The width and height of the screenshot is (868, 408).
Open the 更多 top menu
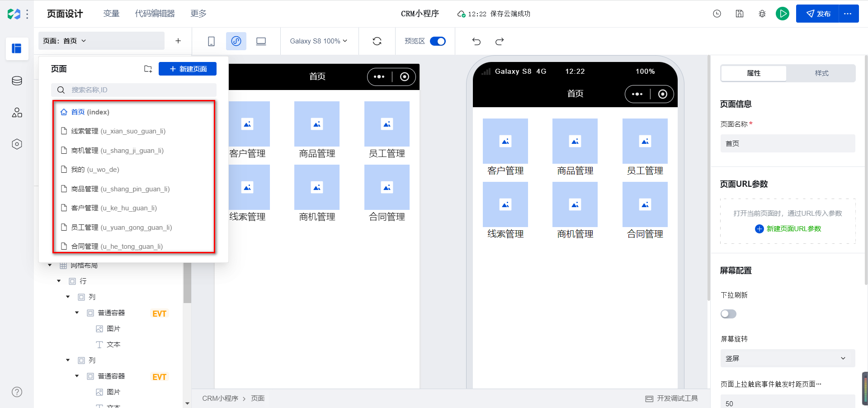[198, 14]
